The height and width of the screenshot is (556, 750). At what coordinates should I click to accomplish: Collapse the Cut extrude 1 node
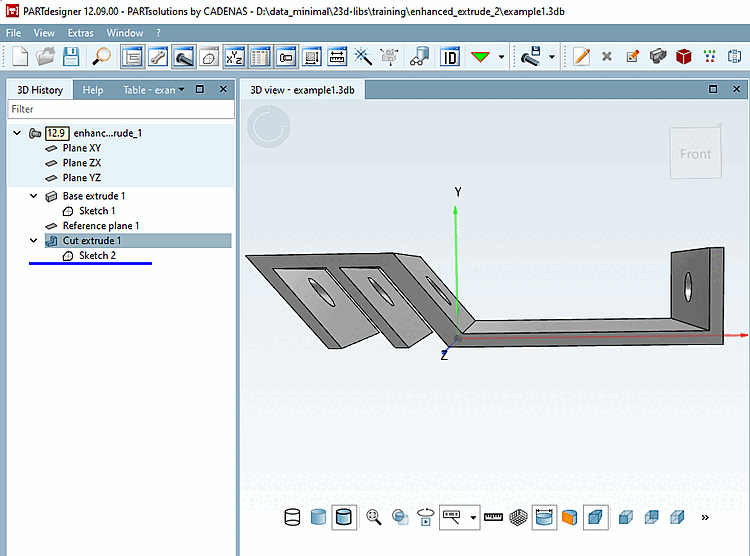tap(35, 241)
